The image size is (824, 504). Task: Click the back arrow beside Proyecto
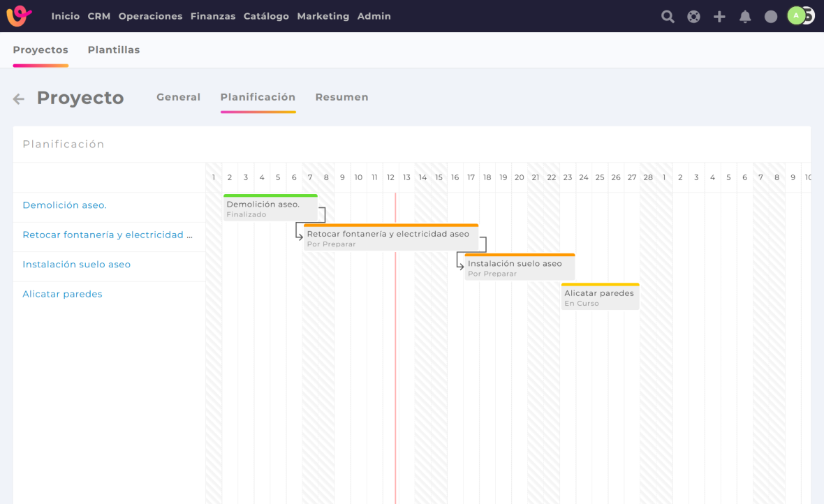(19, 99)
